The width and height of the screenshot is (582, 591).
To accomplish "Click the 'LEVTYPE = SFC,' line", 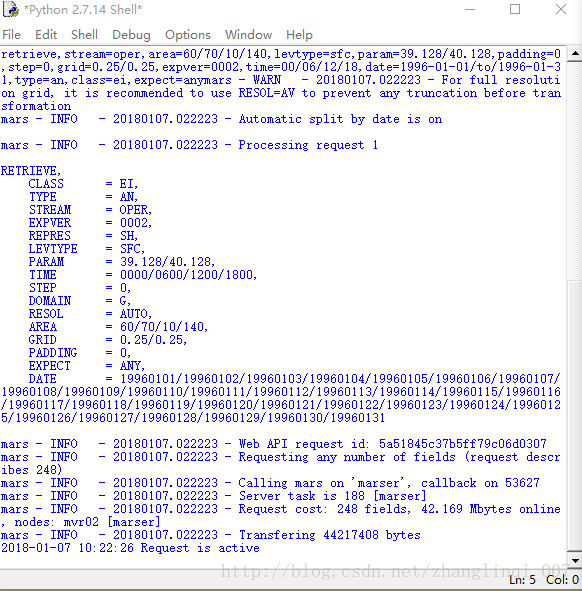I will [x=87, y=249].
